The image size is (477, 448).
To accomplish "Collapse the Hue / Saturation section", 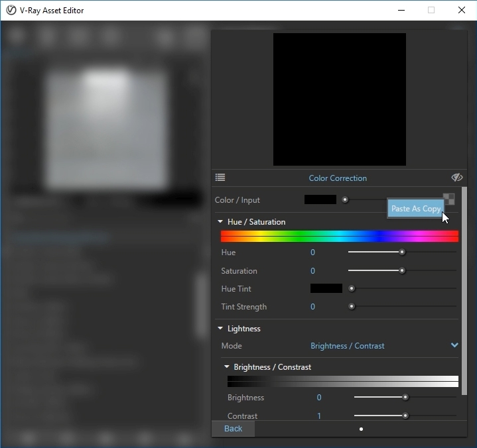I will pos(220,222).
